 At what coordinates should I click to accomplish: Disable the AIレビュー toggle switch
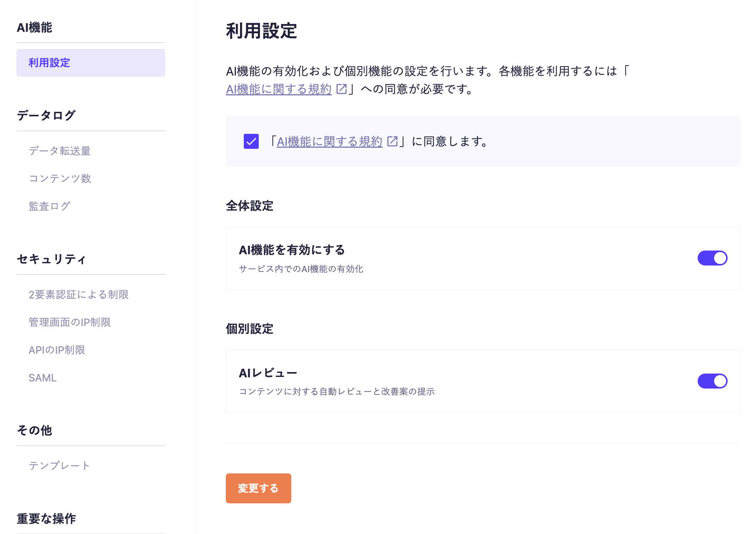point(712,381)
